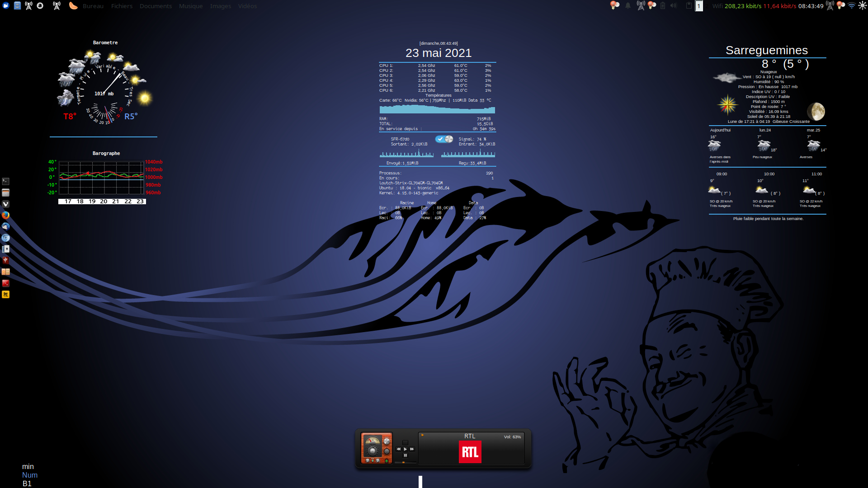The image size is (868, 488).
Task: Click the red 11,64 kbit/s upload rate
Action: (780, 6)
